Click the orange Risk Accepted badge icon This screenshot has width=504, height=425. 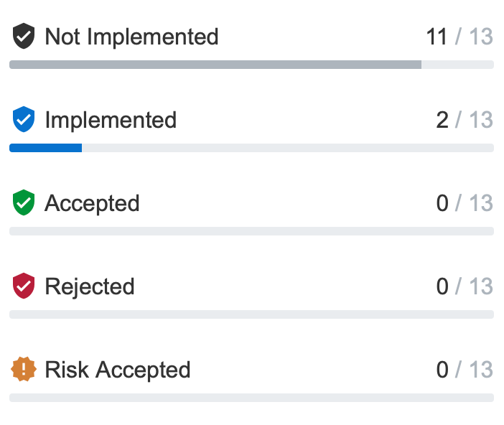[x=24, y=370]
